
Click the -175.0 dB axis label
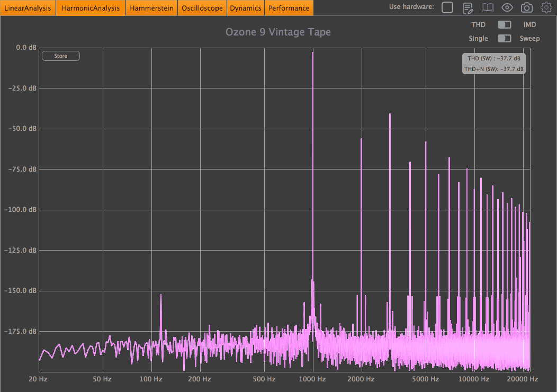(x=20, y=331)
